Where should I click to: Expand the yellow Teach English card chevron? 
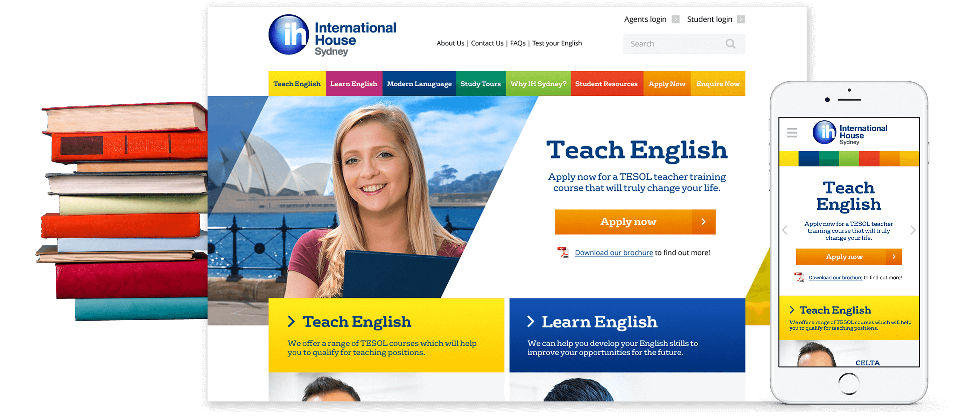coord(291,321)
